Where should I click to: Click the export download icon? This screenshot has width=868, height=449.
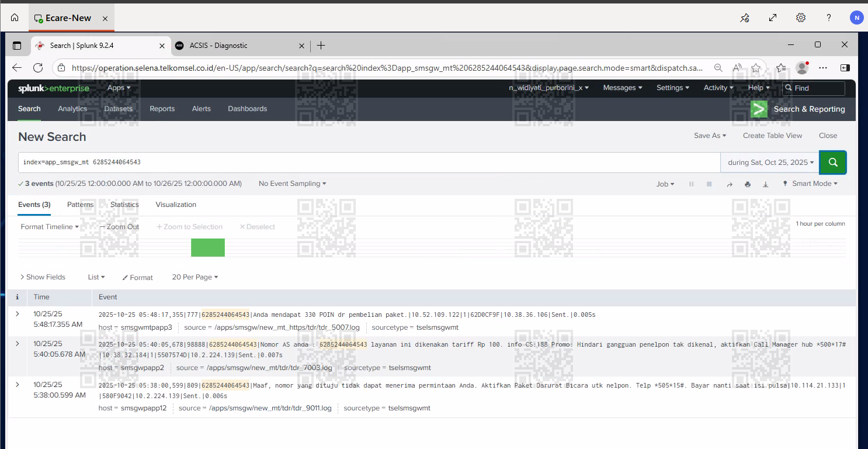pos(766,184)
